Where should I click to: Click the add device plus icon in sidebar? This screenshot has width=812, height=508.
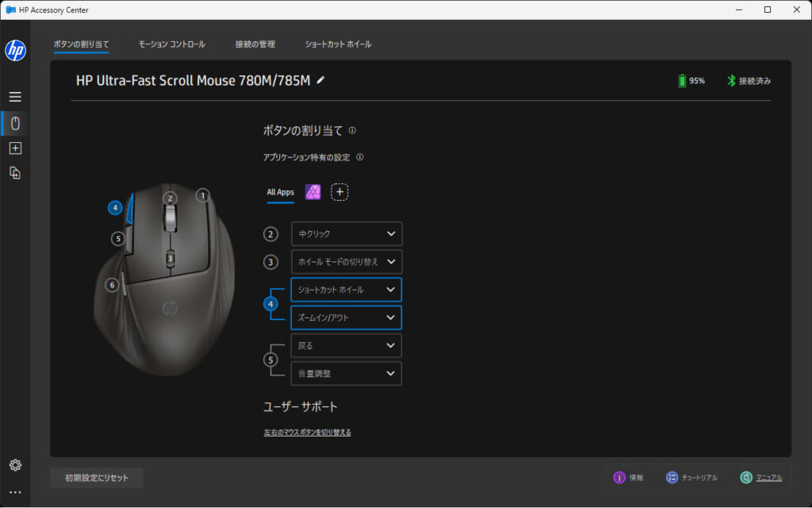point(15,148)
